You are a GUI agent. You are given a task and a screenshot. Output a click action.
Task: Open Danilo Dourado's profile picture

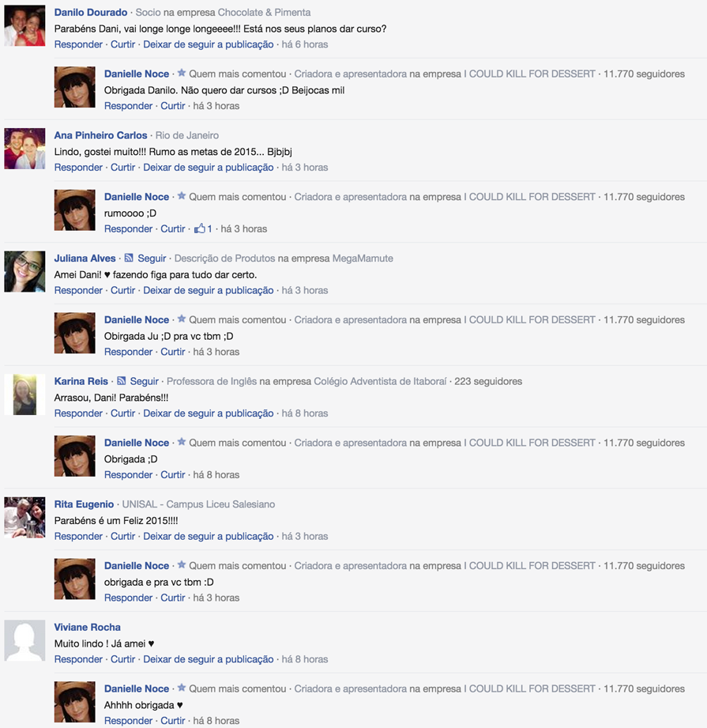click(x=24, y=25)
